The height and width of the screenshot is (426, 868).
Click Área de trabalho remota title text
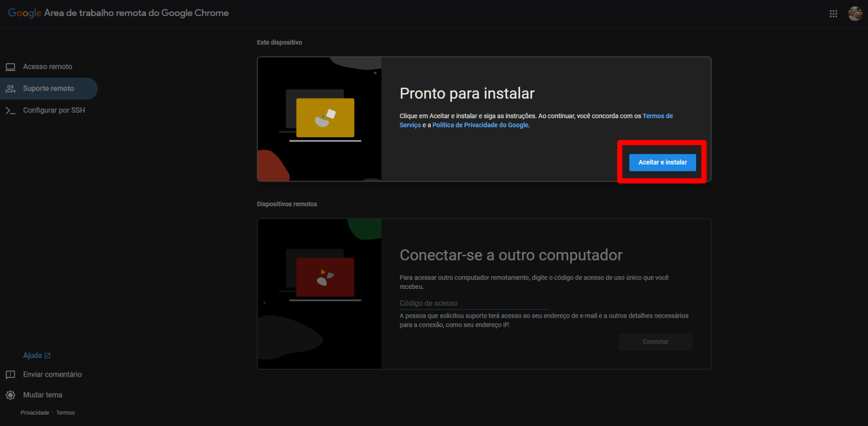(x=136, y=13)
